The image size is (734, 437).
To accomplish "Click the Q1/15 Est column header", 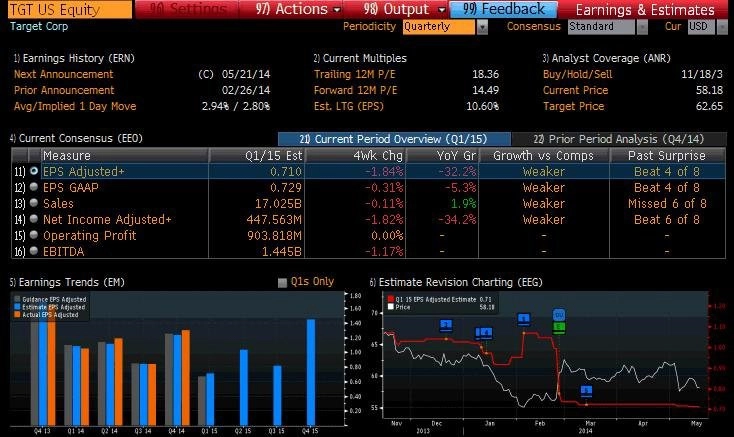I will coord(257,155).
